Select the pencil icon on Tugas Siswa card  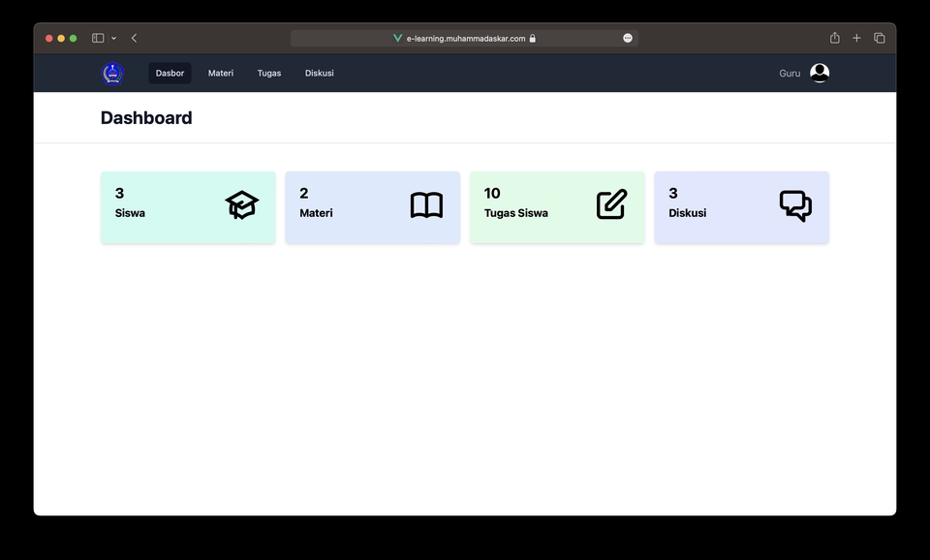click(610, 204)
